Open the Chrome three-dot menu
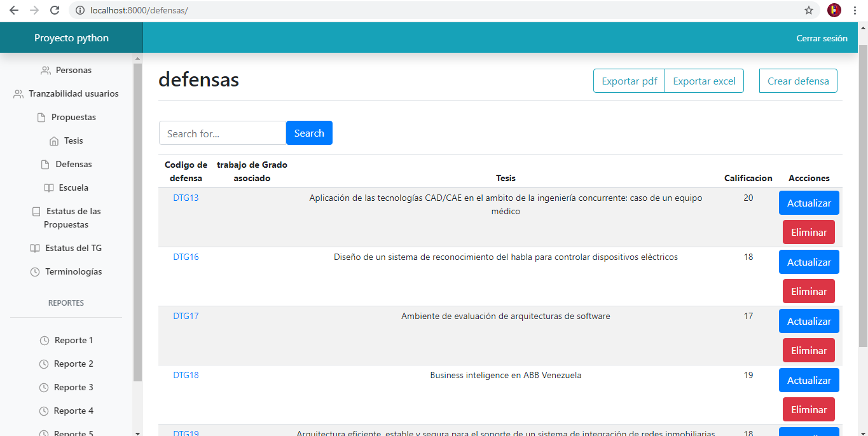Viewport: 868px width, 436px height. point(855,10)
